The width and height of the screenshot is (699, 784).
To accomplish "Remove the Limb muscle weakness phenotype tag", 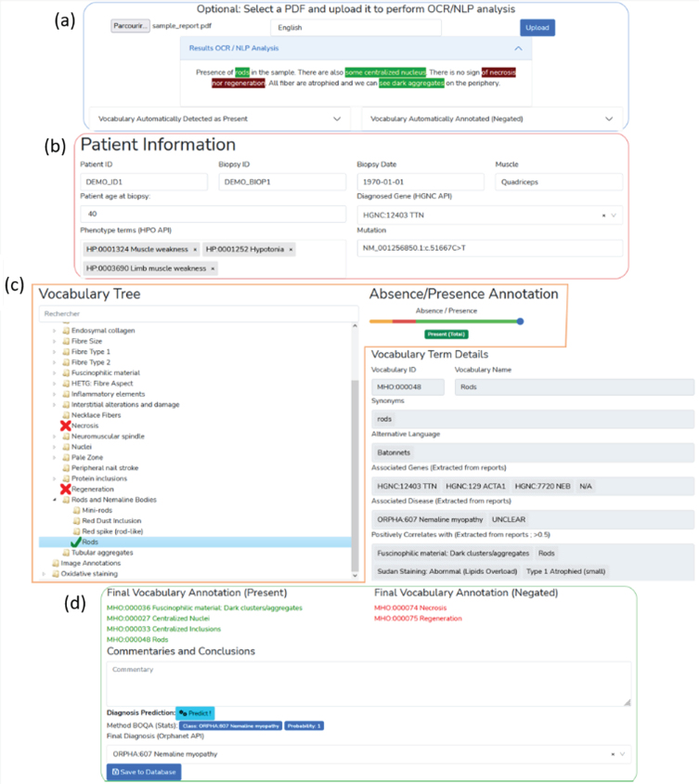I will coord(213,268).
